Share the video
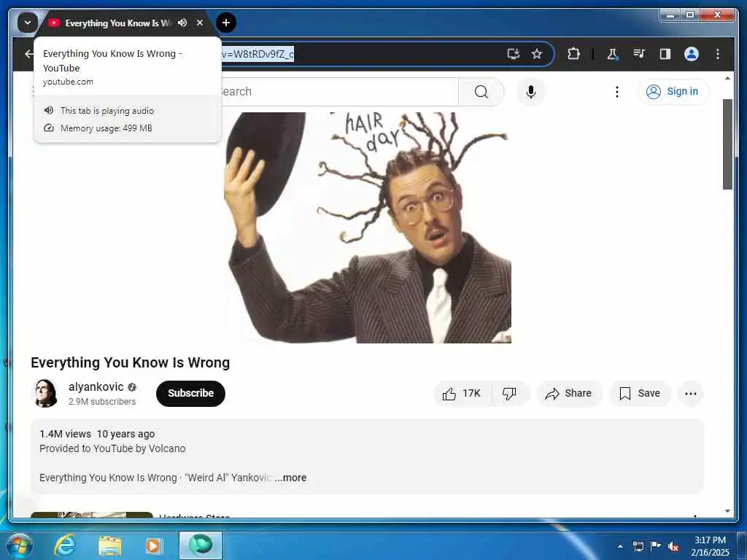Screen dimensions: 747x560 point(569,393)
